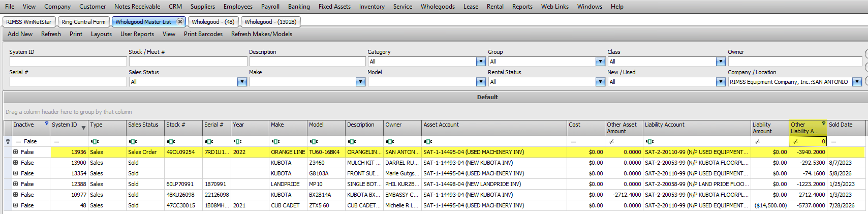Image resolution: width=868 pixels, height=214 pixels.
Task: Click not-equal operator in Liability Amount filter
Action: pyautogui.click(x=757, y=142)
